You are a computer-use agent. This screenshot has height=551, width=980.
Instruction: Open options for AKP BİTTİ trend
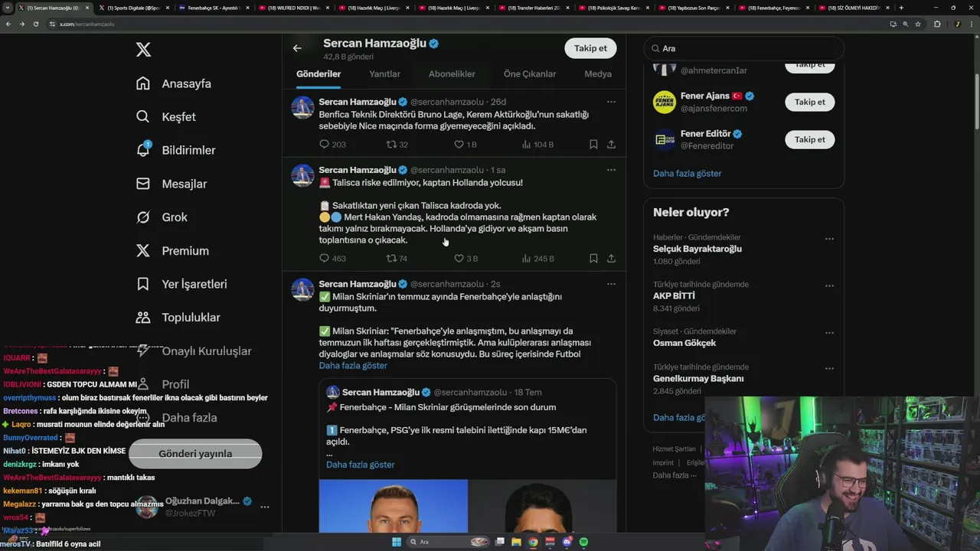pyautogui.click(x=829, y=286)
